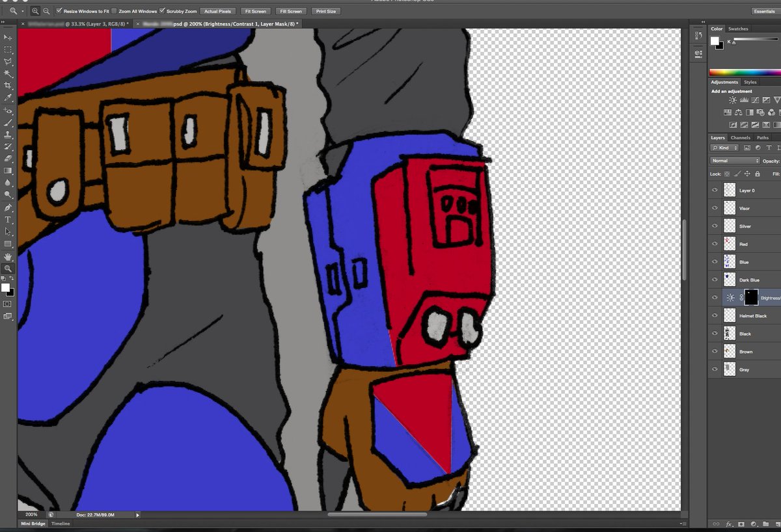Add a Levels adjustment
Viewport: 781px width, 532px height.
pos(744,100)
